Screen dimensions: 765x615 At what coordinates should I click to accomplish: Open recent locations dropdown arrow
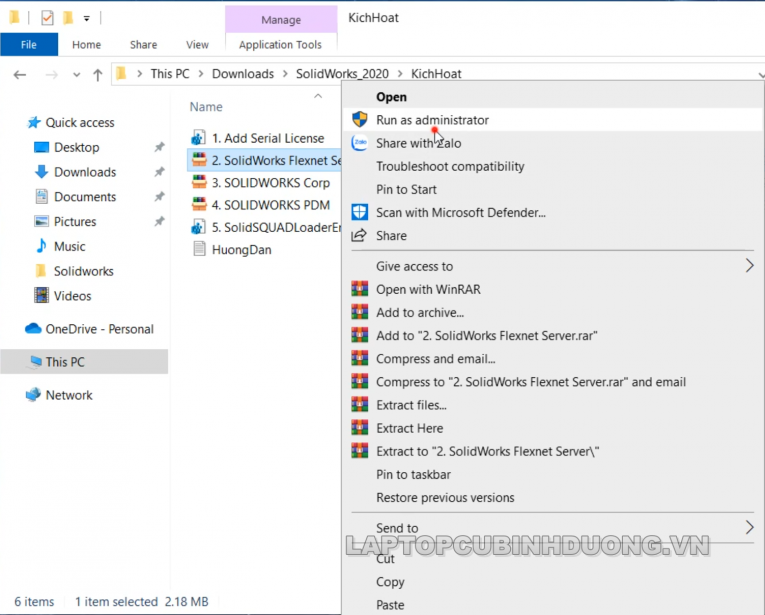pos(76,75)
